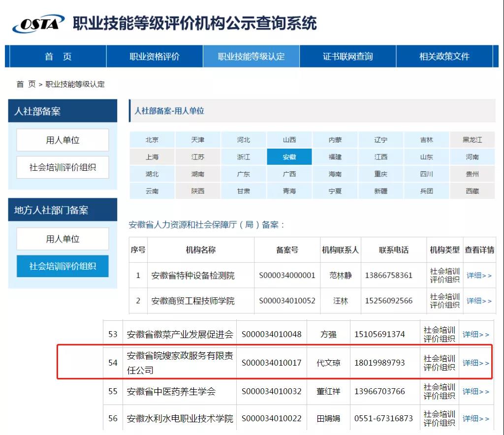Image resolution: width=504 pixels, height=435 pixels.
Task: Open 证书联网查询 menu item
Action: [x=347, y=57]
